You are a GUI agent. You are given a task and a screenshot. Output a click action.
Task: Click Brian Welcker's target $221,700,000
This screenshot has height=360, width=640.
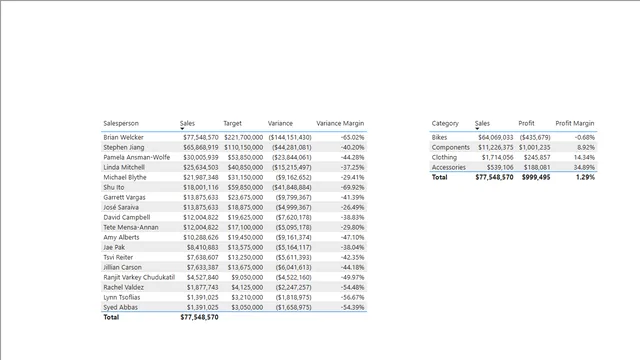click(x=243, y=137)
